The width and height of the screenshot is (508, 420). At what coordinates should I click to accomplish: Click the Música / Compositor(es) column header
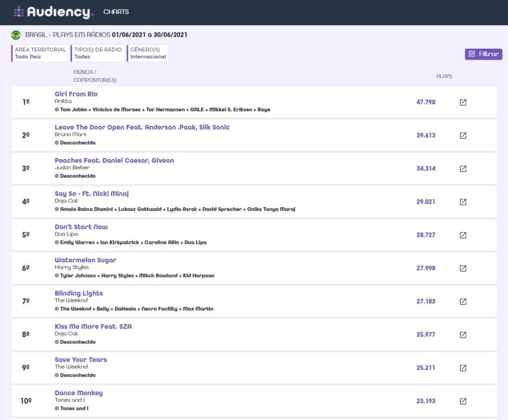point(95,76)
